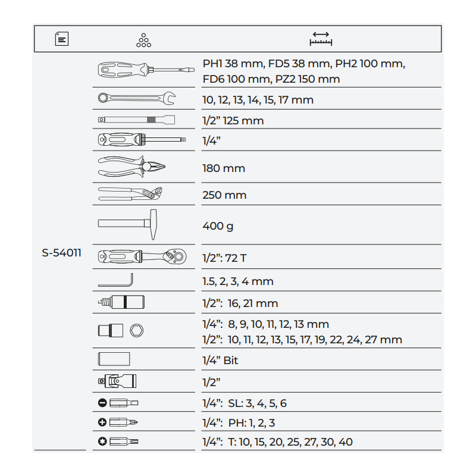The width and height of the screenshot is (476, 476).
Task: Select the 1/4" Bit adapter icon
Action: click(113, 359)
